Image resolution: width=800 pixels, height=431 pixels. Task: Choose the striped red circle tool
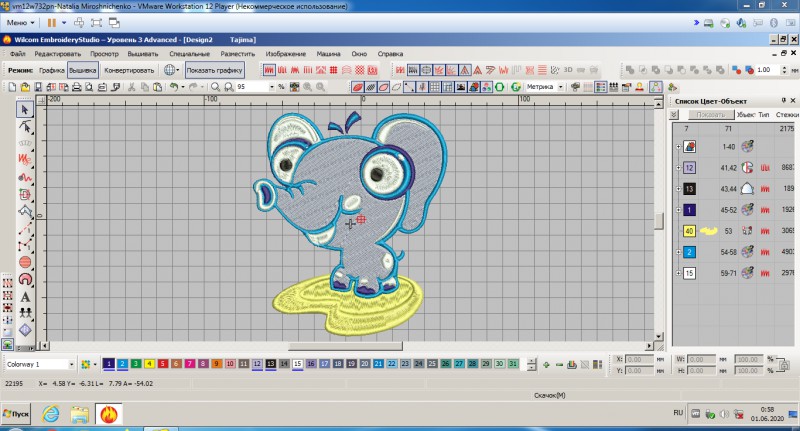[24, 263]
